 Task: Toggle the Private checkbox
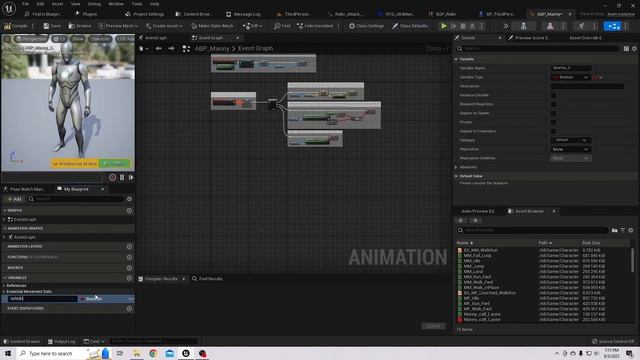click(553, 122)
